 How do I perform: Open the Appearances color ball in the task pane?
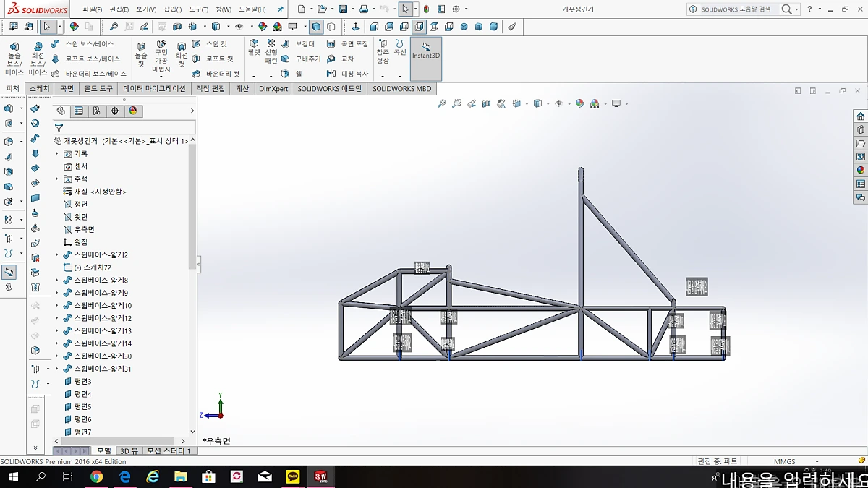[860, 170]
